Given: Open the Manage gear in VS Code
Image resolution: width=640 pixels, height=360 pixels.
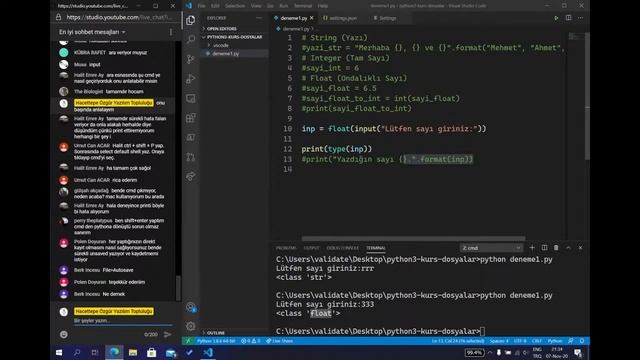Looking at the screenshot, I should coord(191,326).
